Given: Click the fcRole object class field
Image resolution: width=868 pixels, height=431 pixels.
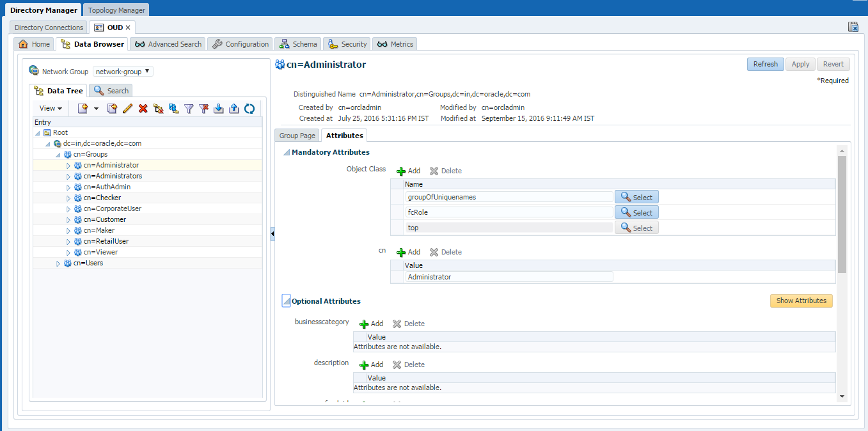Looking at the screenshot, I should [509, 212].
